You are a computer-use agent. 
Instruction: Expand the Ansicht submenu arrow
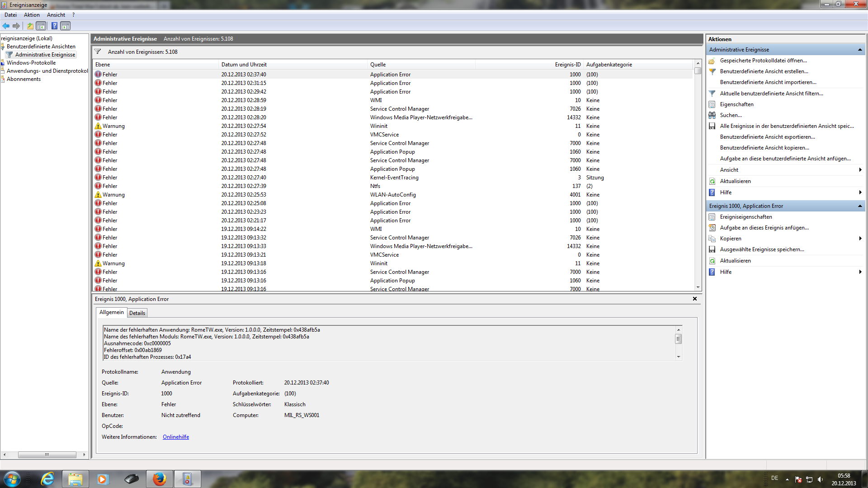coord(860,170)
